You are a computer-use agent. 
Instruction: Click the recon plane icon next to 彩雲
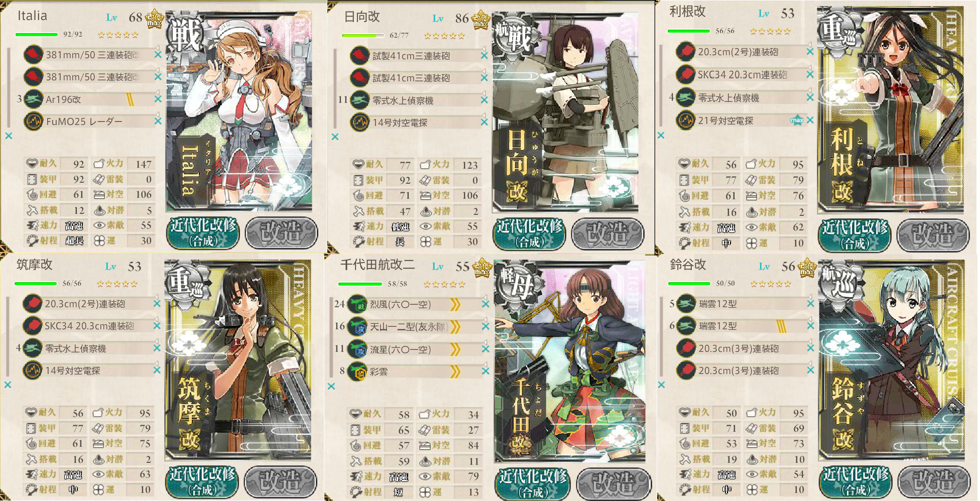pyautogui.click(x=357, y=371)
